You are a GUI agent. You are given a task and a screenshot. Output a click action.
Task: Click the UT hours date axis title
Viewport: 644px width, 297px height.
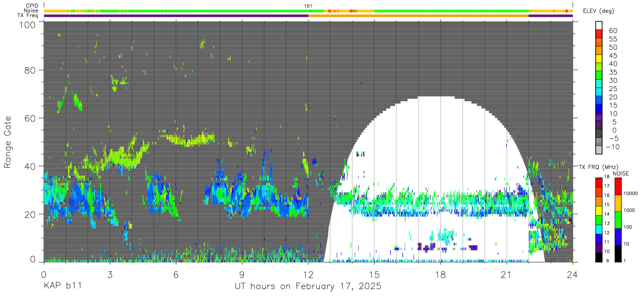click(307, 287)
